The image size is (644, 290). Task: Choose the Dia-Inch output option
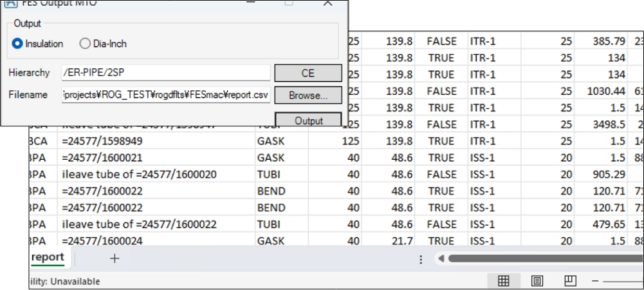coord(85,44)
